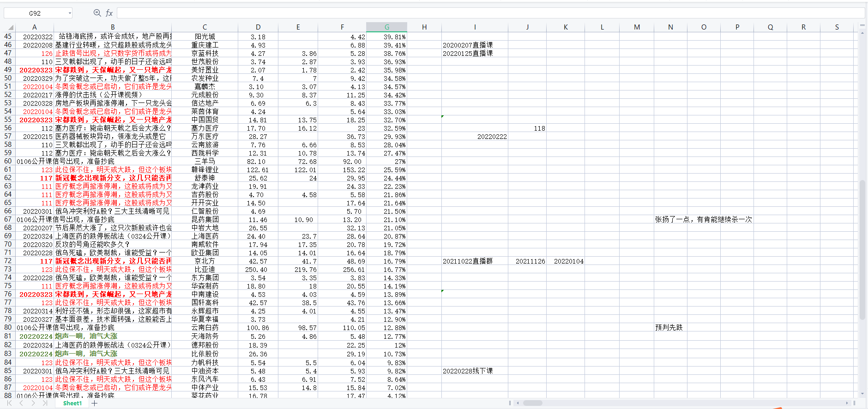This screenshot has height=409, width=868.
Task: Select cell with '赣锋锂业'
Action: point(205,169)
